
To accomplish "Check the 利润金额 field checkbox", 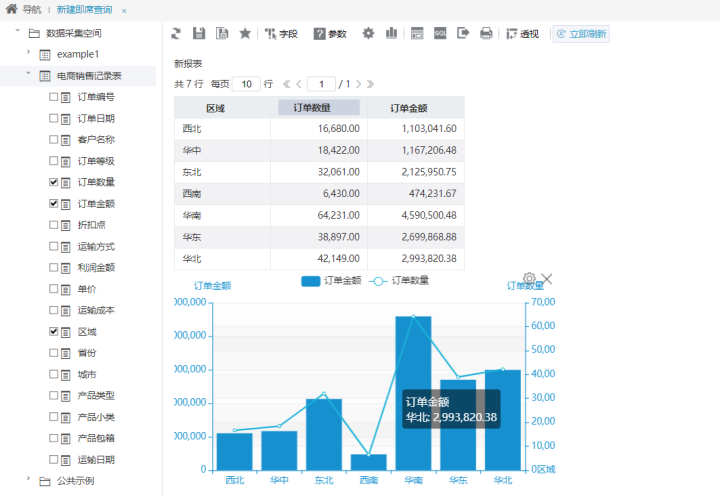I will pyautogui.click(x=54, y=267).
